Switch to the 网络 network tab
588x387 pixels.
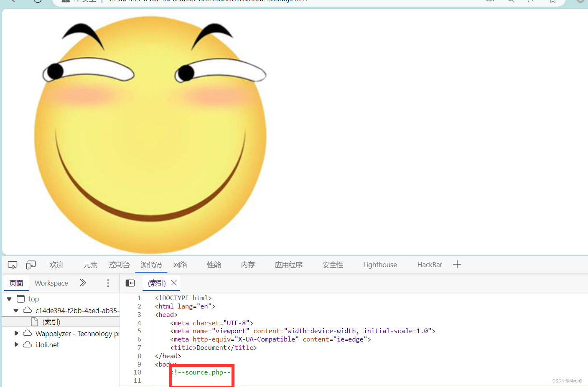click(180, 265)
